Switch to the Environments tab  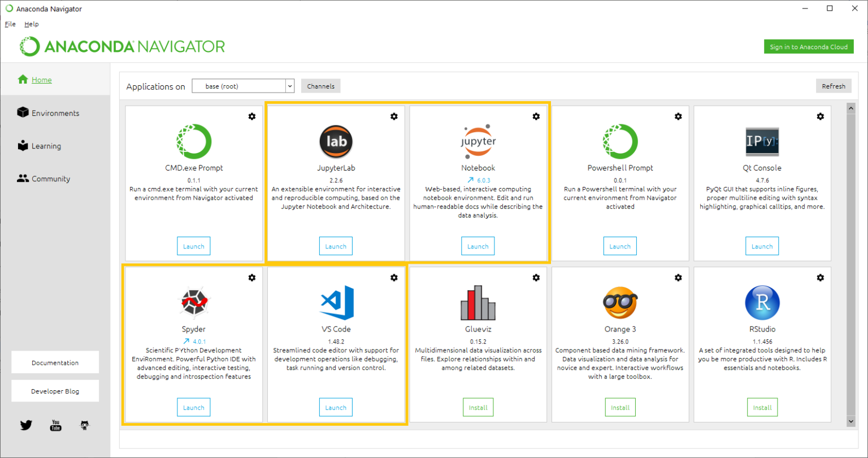tap(55, 113)
